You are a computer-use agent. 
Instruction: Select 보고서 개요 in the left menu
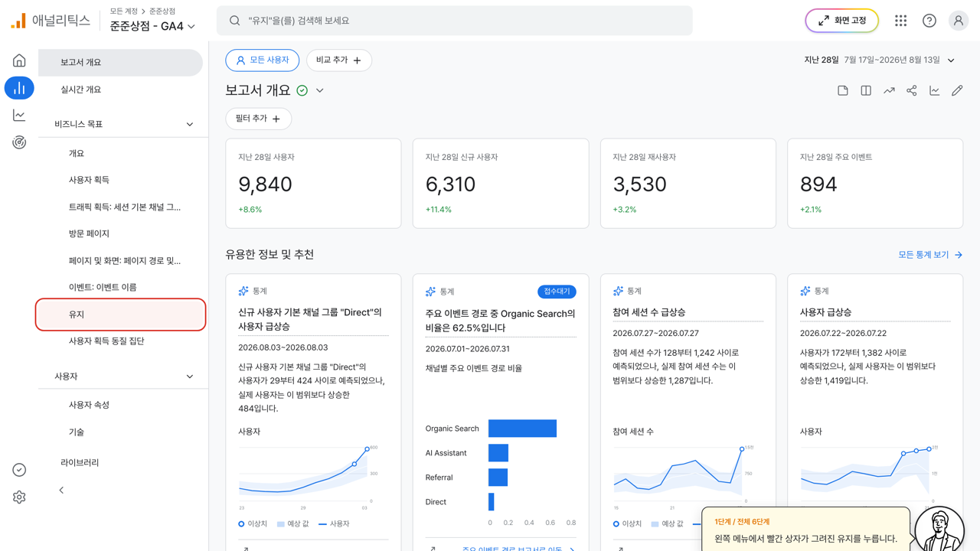pos(120,63)
